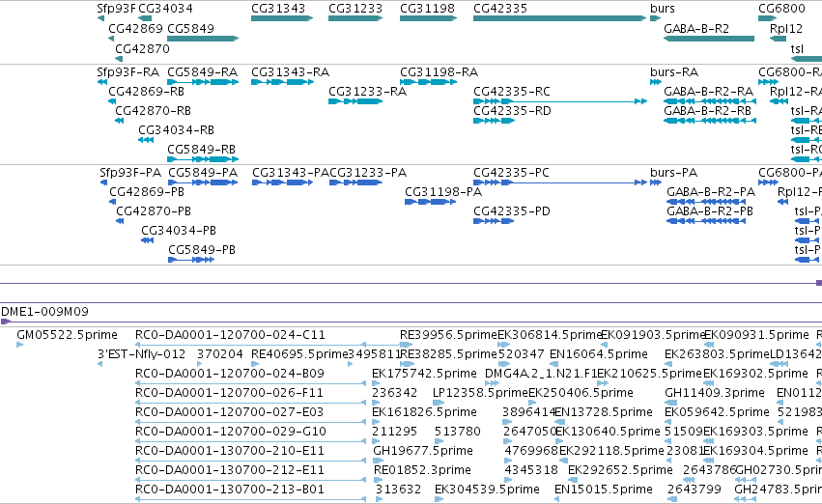Image resolution: width=822 pixels, height=504 pixels.
Task: Click the GH19677.5prime EST label
Action: pyautogui.click(x=423, y=451)
